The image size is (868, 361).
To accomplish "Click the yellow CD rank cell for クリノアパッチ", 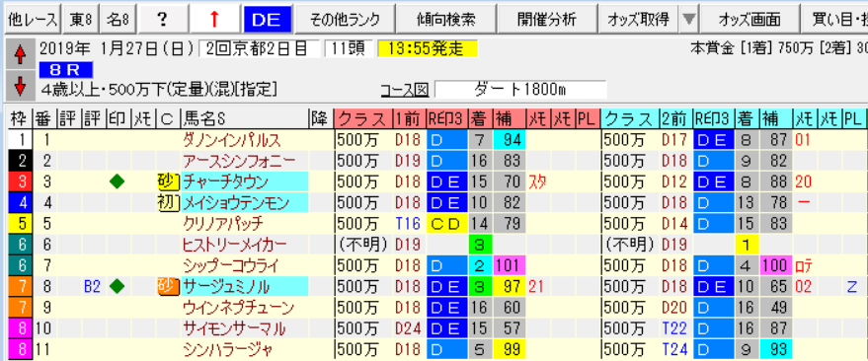I will (x=446, y=224).
